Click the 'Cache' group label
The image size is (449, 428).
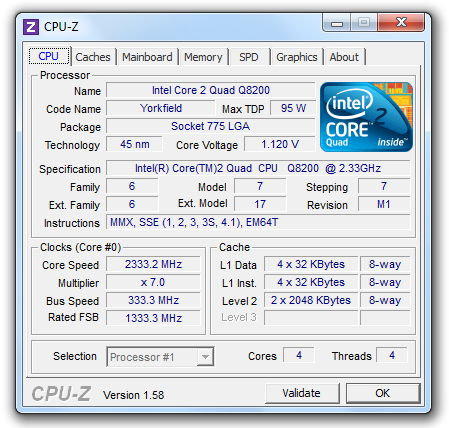(x=234, y=247)
